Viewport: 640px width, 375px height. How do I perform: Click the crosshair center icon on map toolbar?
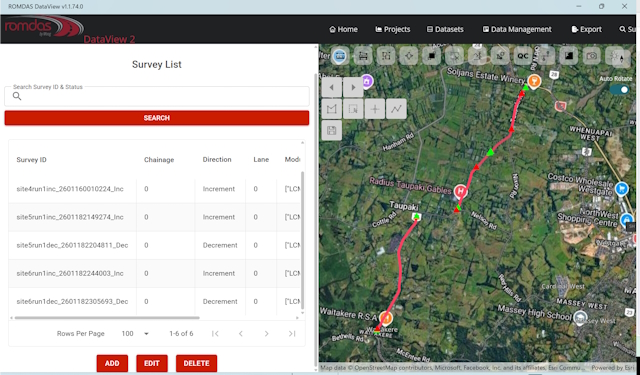[409, 56]
